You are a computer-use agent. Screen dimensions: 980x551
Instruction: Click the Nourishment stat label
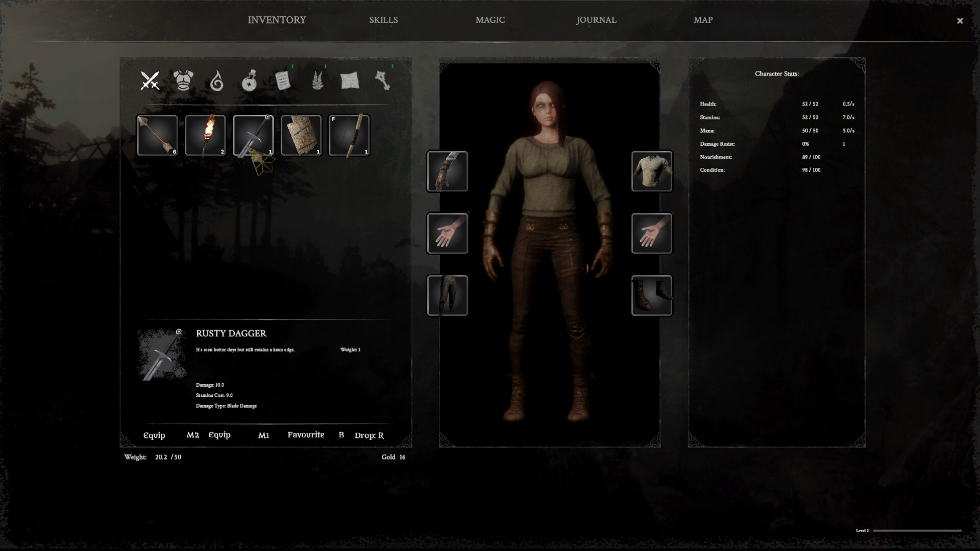(x=716, y=157)
